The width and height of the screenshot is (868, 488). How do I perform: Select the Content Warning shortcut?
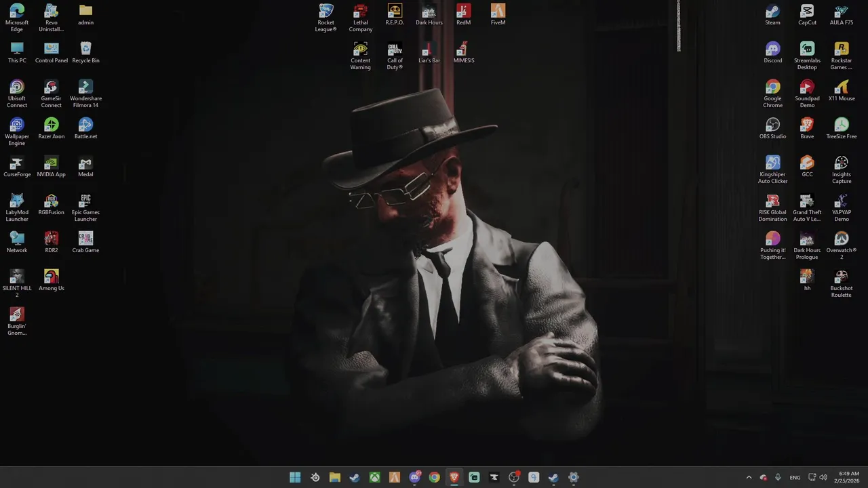coord(361,56)
